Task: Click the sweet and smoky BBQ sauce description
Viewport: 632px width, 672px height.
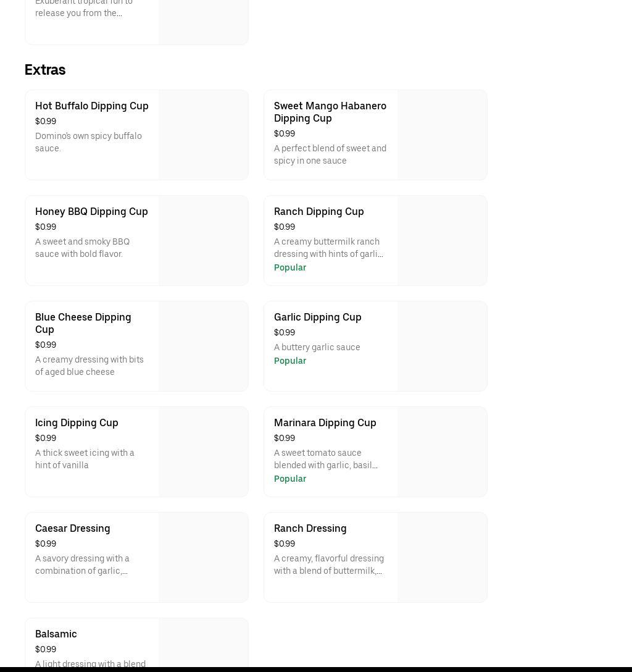Action: (x=82, y=248)
